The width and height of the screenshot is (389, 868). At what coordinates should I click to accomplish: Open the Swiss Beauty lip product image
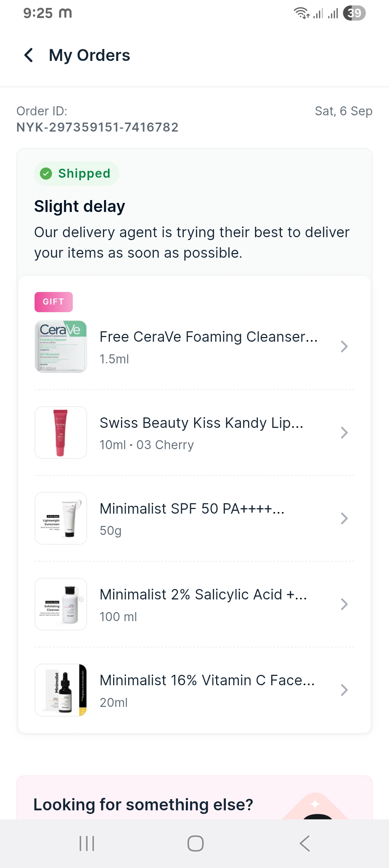pos(61,433)
